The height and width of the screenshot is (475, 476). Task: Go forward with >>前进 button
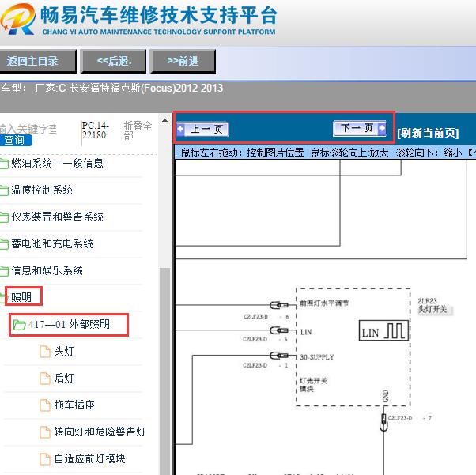(183, 62)
